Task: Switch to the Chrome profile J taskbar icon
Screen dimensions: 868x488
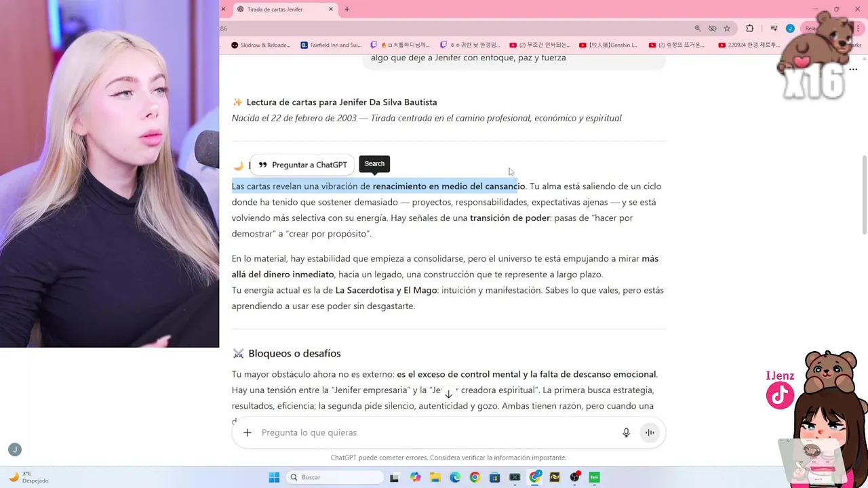Action: pyautogui.click(x=535, y=477)
